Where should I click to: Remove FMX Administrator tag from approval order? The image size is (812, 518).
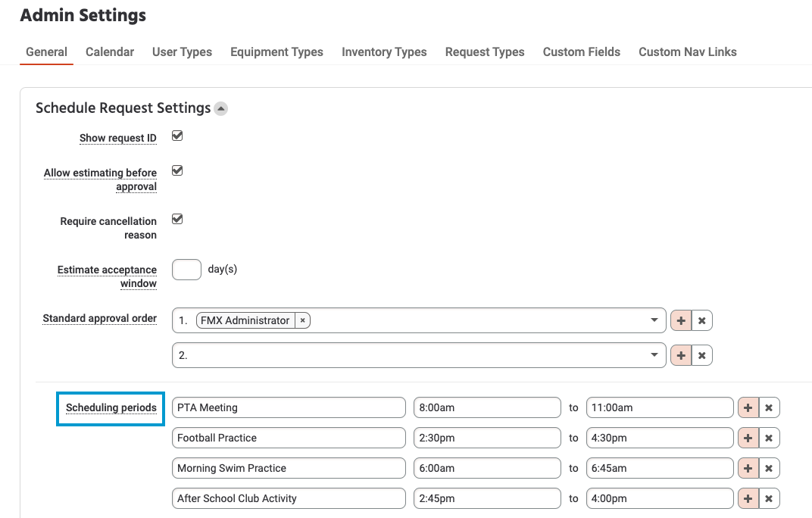[x=302, y=320]
